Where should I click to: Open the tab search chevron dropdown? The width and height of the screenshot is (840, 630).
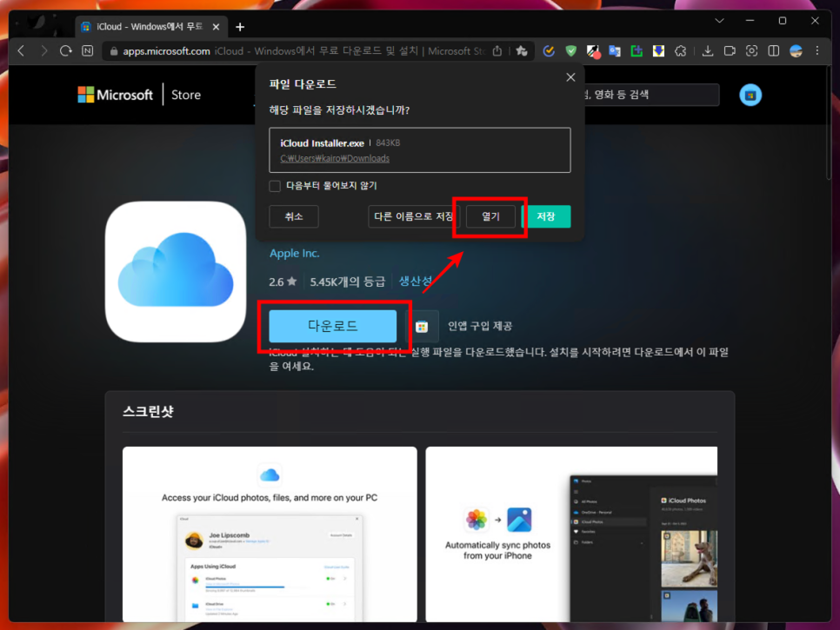[x=719, y=21]
